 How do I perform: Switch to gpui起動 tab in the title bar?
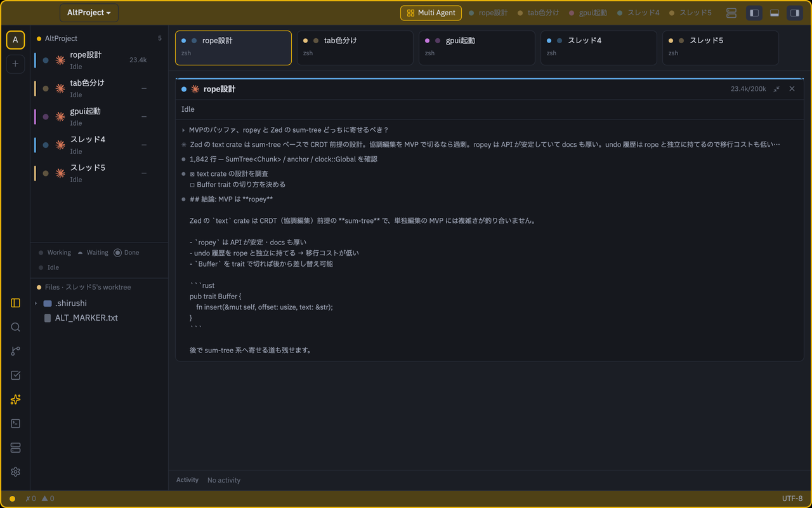point(588,13)
